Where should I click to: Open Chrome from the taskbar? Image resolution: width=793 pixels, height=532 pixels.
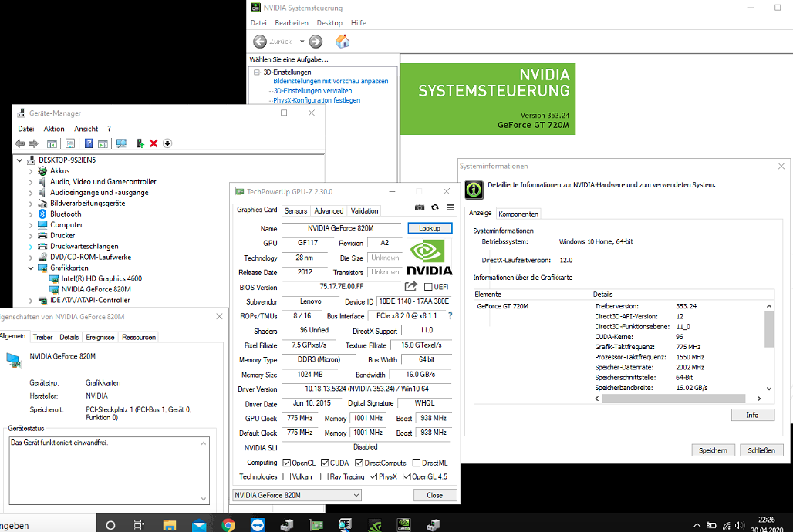[x=228, y=525]
